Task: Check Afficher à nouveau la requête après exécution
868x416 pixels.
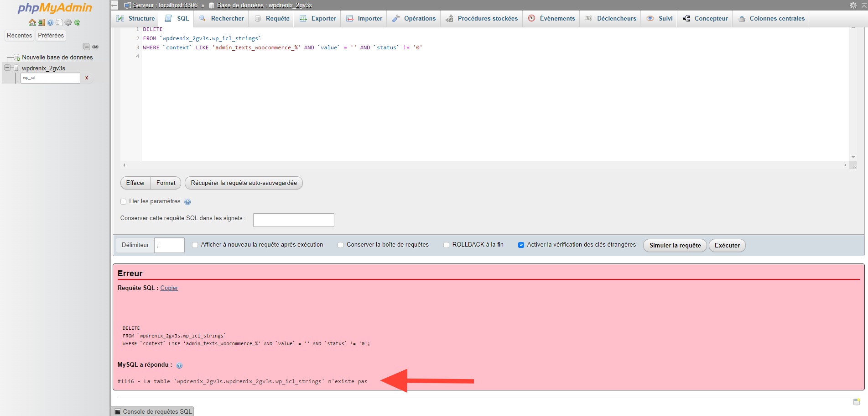Action: coord(195,245)
